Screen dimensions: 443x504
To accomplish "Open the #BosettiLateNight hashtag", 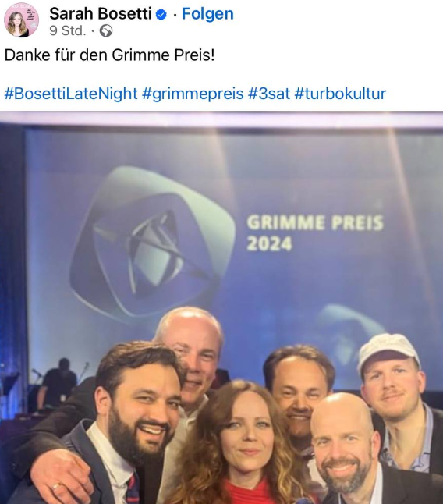I will click(x=71, y=94).
